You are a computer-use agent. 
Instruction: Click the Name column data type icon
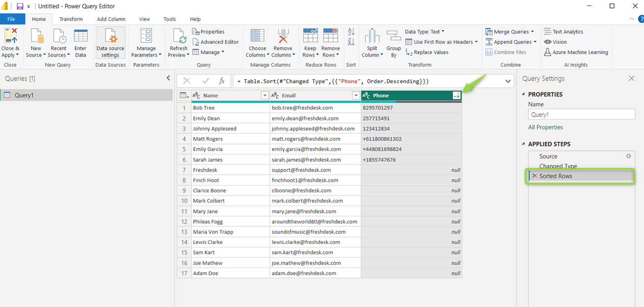[196, 95]
